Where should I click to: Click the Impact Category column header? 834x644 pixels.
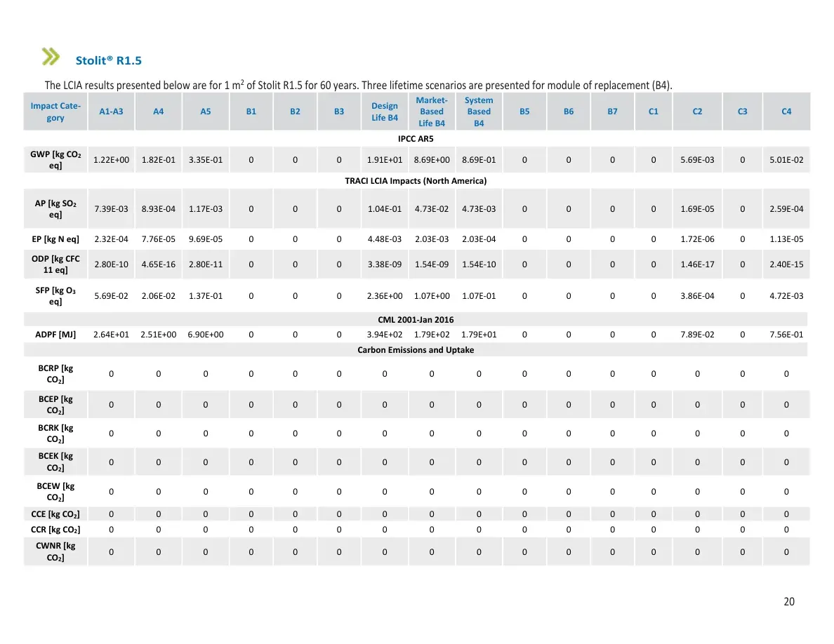[55, 112]
